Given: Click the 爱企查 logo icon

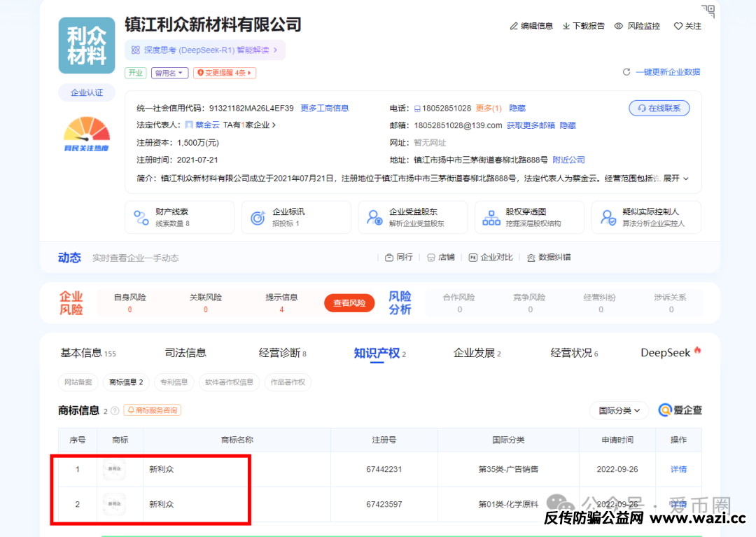Looking at the screenshot, I should click(665, 410).
